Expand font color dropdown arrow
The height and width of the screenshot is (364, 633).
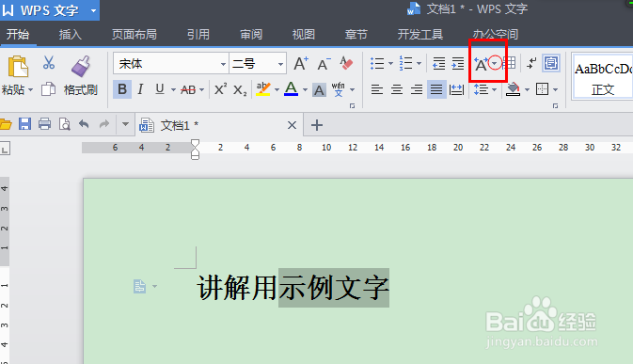pos(305,89)
